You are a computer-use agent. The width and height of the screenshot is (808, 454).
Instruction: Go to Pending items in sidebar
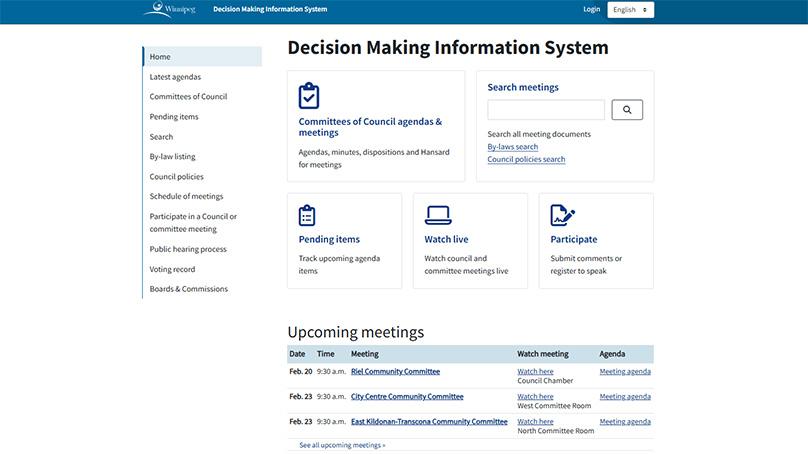point(174,116)
